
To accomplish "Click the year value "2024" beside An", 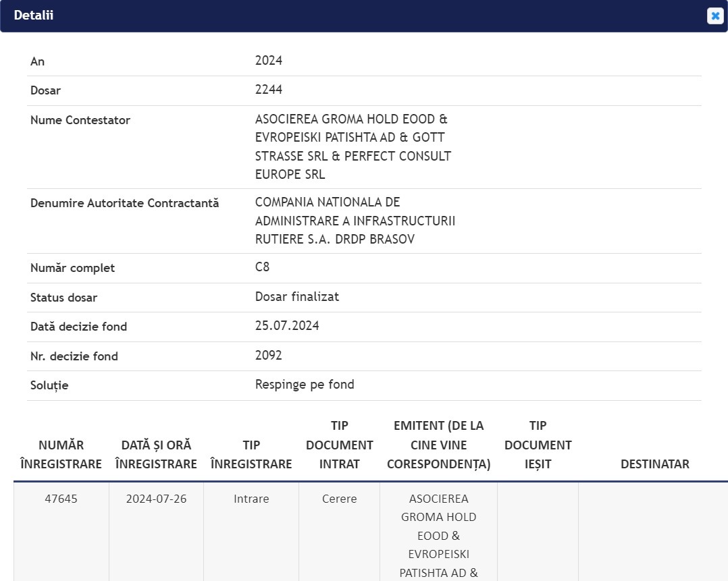I will point(268,61).
